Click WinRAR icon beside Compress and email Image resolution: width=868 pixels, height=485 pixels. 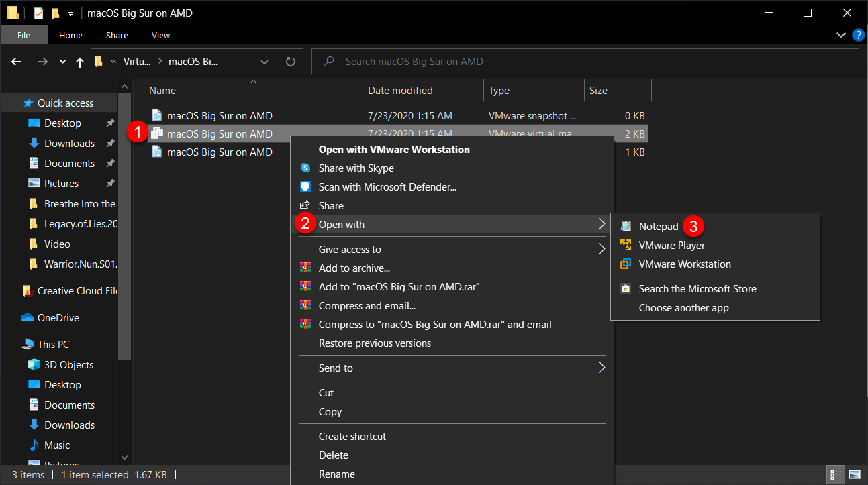click(x=305, y=306)
